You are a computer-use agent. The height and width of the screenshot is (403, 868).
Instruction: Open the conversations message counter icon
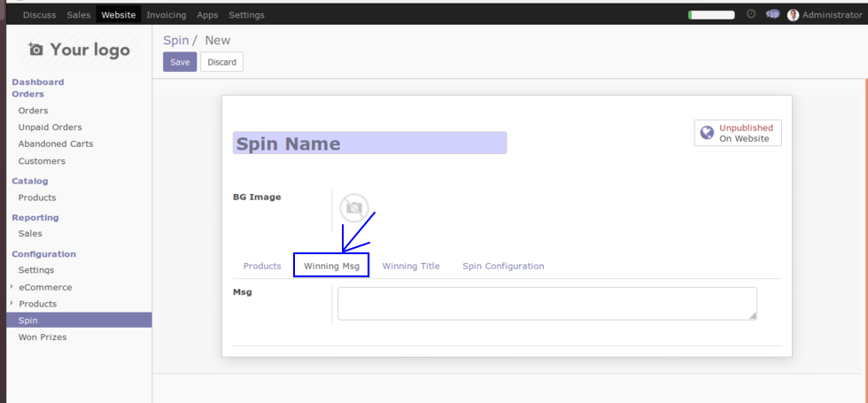click(772, 14)
